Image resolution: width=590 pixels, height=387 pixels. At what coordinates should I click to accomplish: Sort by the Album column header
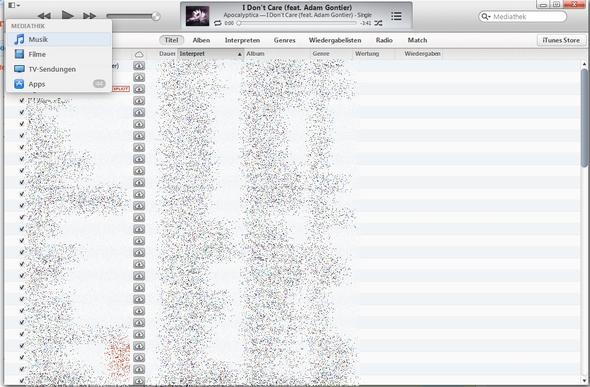click(x=255, y=54)
